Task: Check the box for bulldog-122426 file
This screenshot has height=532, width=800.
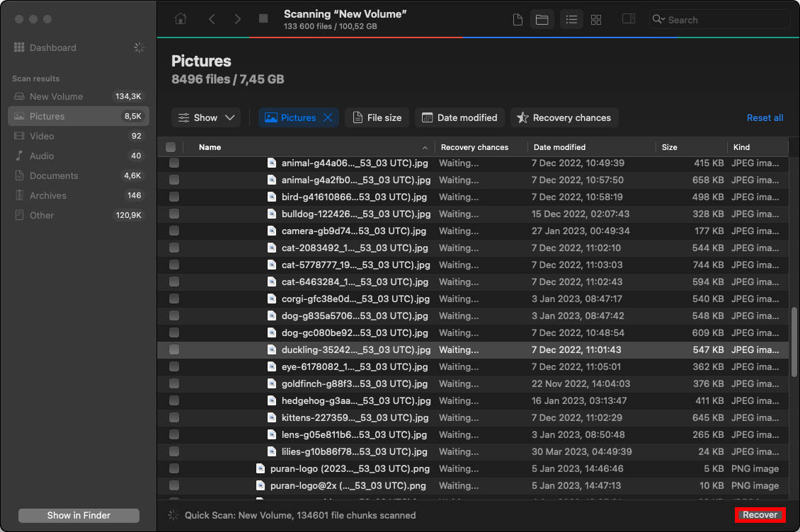Action: pyautogui.click(x=174, y=214)
